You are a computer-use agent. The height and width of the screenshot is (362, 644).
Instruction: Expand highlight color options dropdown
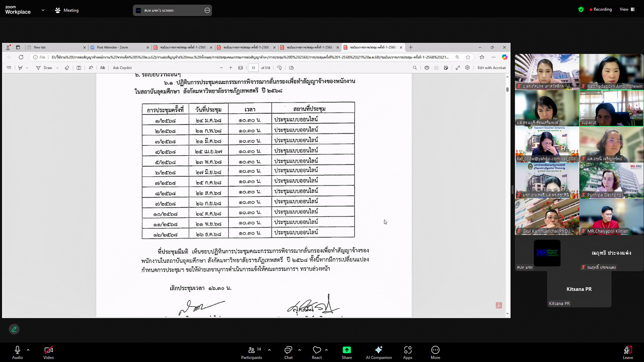coord(27,68)
